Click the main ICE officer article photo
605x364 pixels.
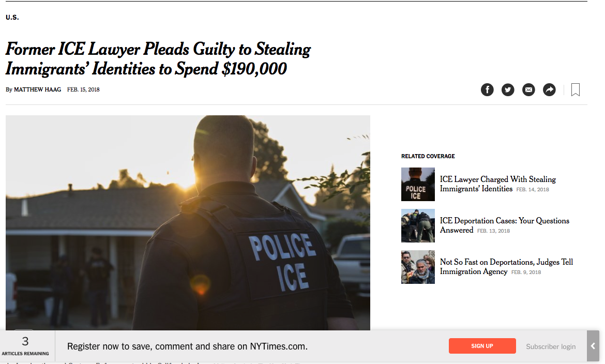(x=188, y=223)
